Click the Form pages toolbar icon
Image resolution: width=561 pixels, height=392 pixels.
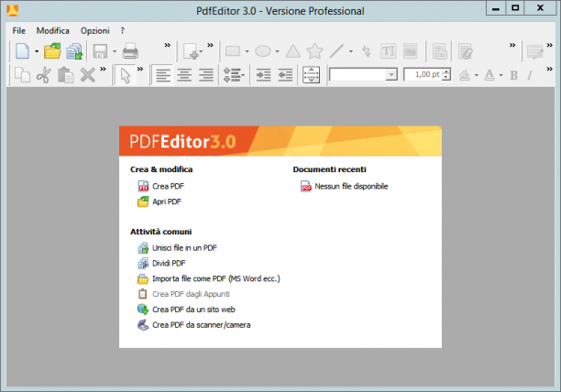pos(439,51)
